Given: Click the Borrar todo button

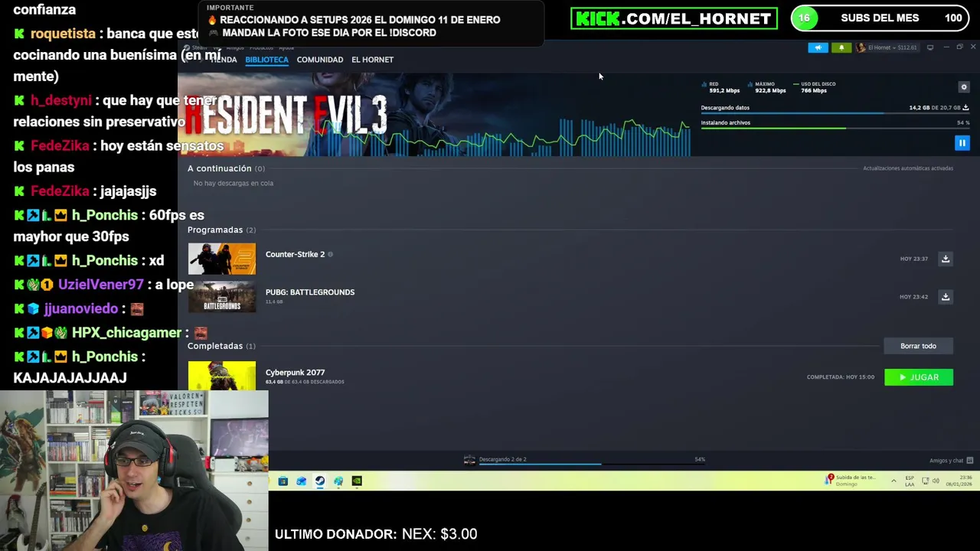Looking at the screenshot, I should point(918,346).
